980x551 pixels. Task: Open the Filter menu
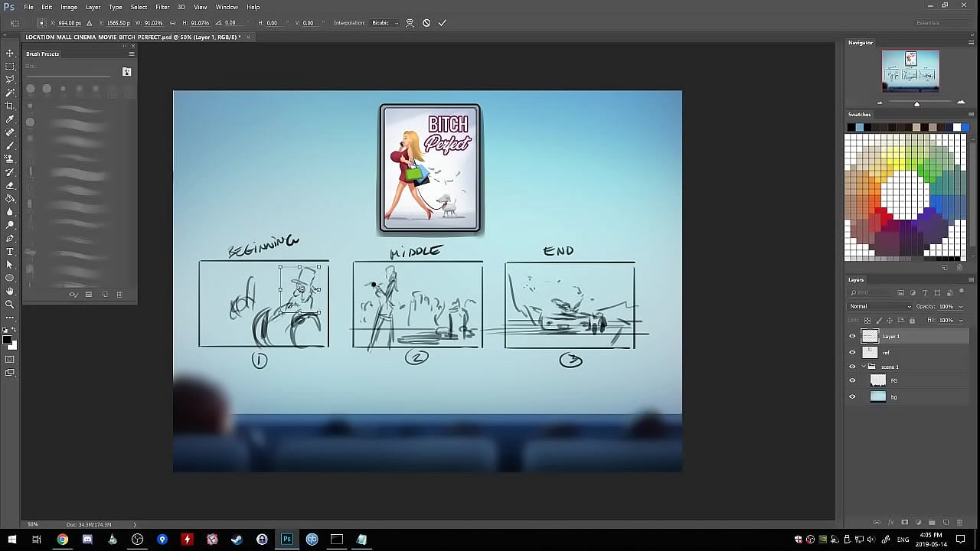click(162, 7)
